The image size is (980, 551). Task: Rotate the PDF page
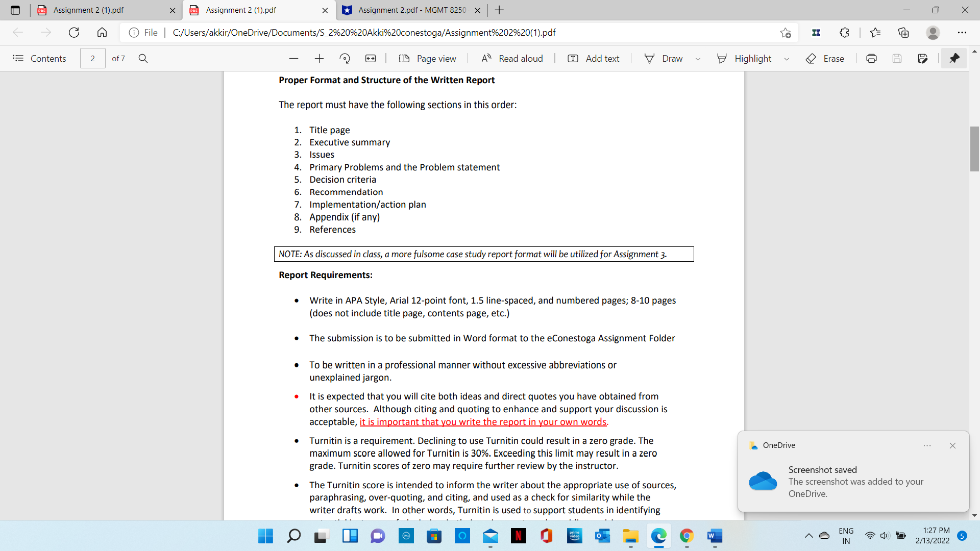[345, 58]
